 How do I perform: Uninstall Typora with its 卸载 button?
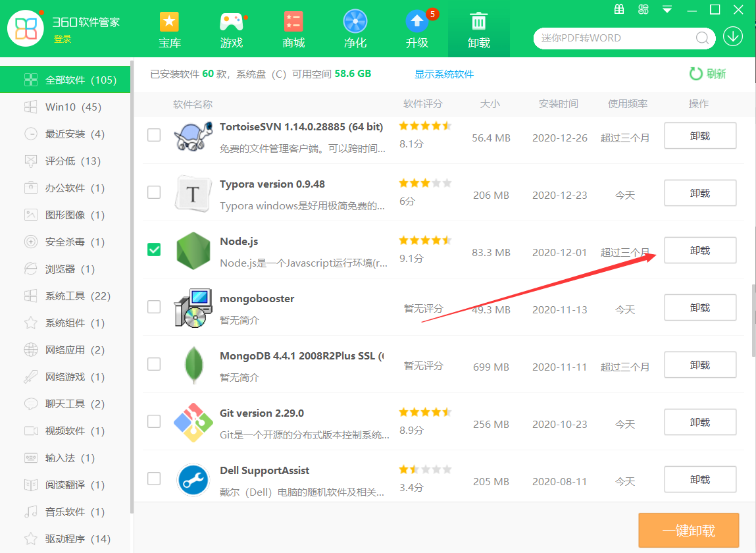click(700, 193)
